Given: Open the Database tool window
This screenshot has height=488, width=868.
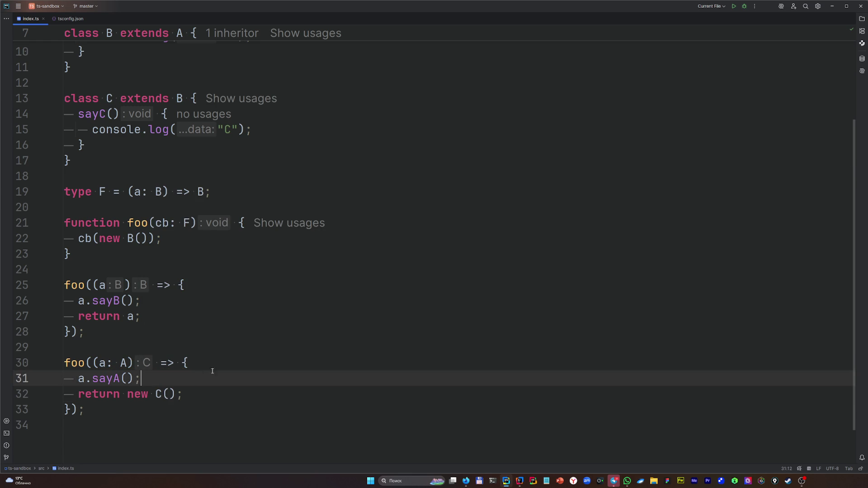Looking at the screenshot, I should point(862,59).
